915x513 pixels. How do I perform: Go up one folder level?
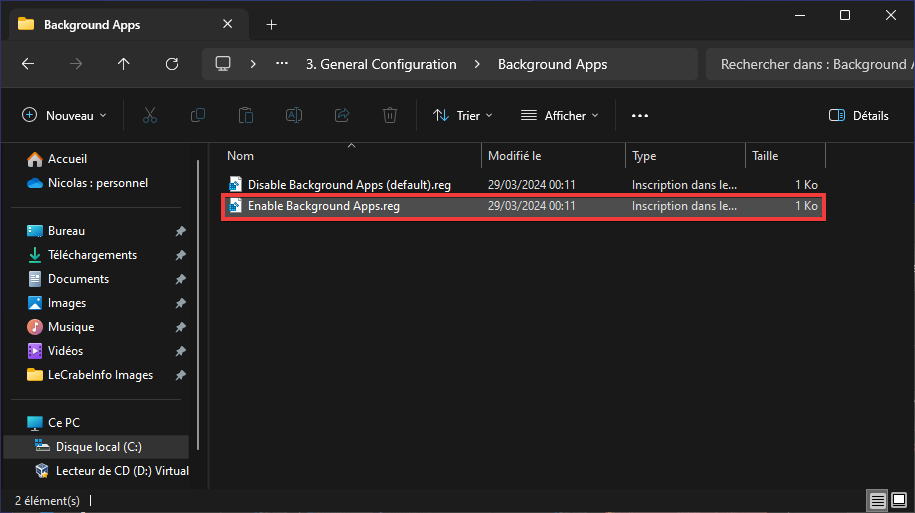(124, 64)
